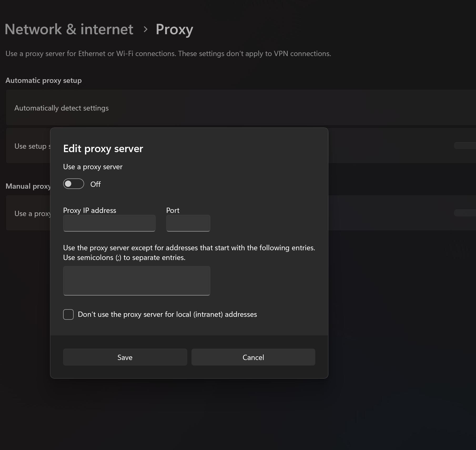Screen dimensions: 476x450
Task: Click the 'Automatically detect settings' row
Action: (241, 107)
